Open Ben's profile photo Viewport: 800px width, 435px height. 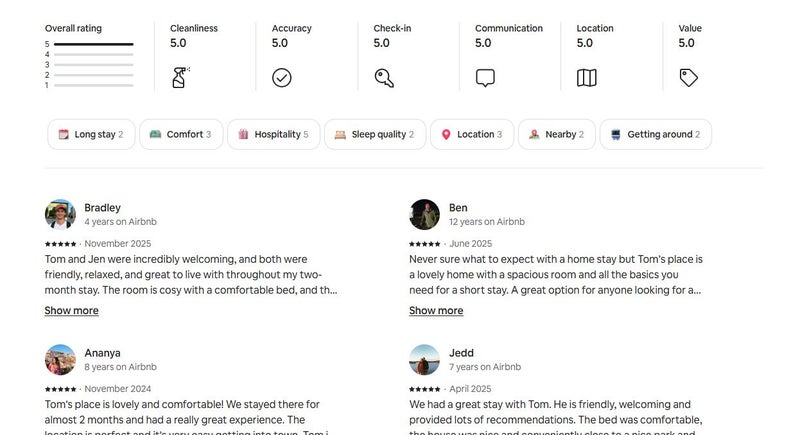coord(425,214)
